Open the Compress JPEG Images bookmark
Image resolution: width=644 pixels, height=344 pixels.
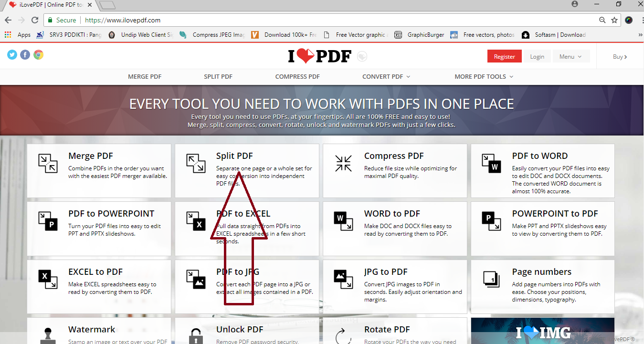[x=212, y=35]
